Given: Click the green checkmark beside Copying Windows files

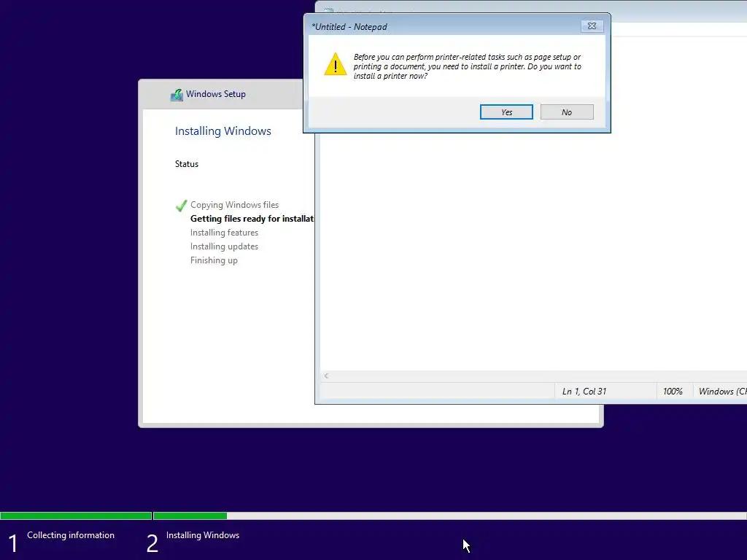Looking at the screenshot, I should (181, 205).
